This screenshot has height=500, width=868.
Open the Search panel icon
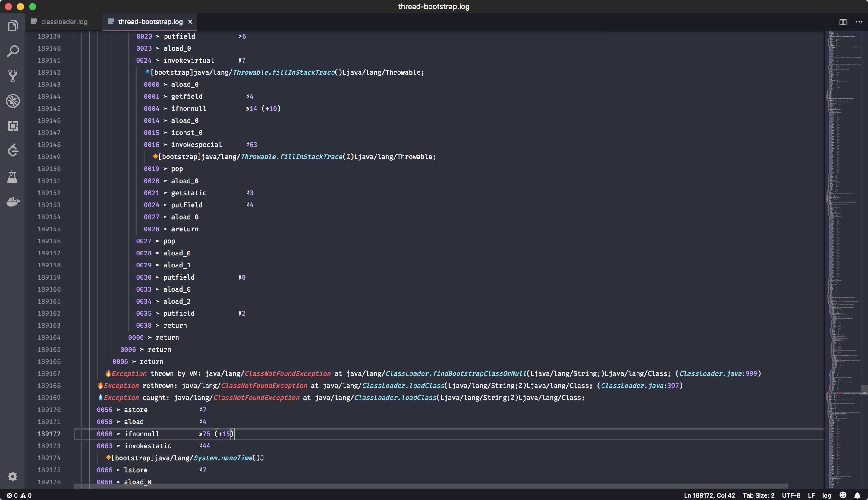tap(13, 51)
